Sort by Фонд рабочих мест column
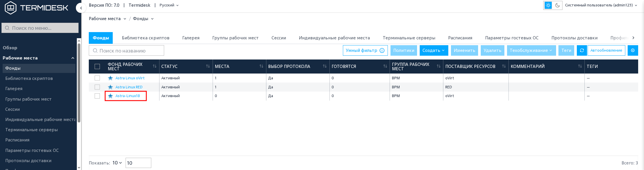 point(155,66)
